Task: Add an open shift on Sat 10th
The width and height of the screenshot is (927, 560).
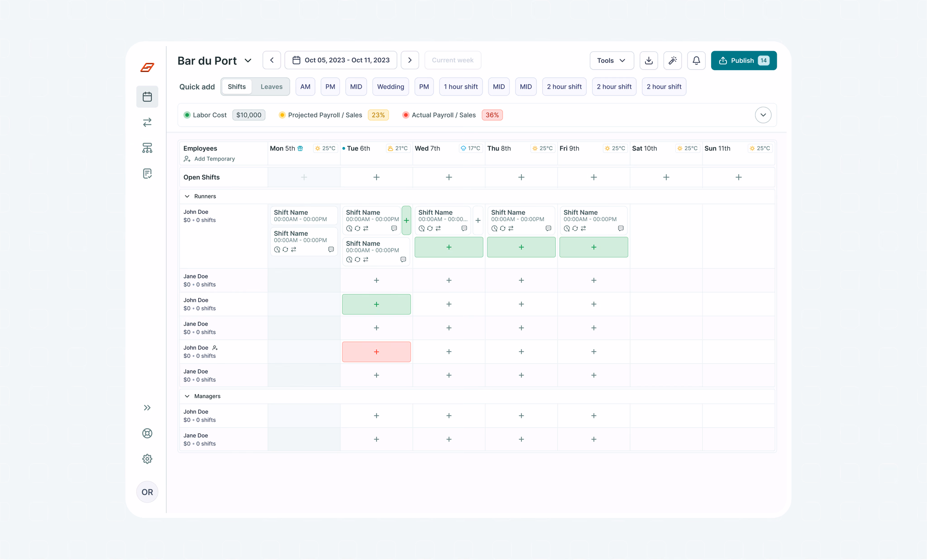Action: 666,177
